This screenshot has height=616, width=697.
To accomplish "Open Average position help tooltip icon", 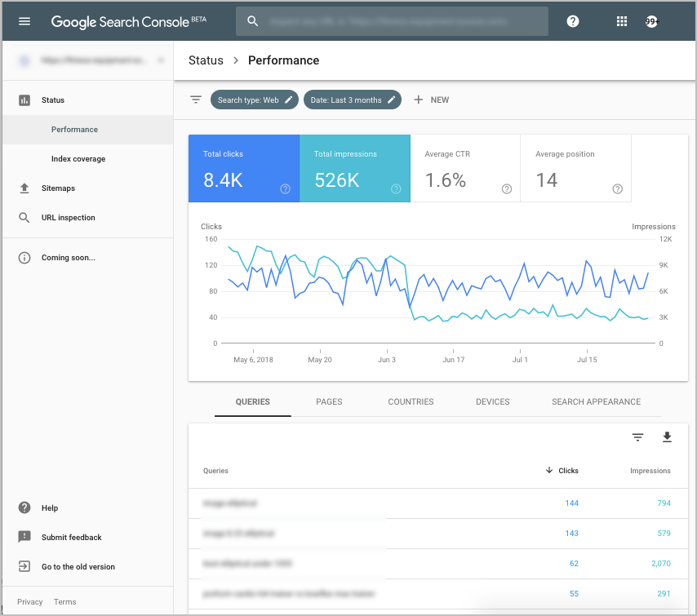I will pyautogui.click(x=617, y=189).
